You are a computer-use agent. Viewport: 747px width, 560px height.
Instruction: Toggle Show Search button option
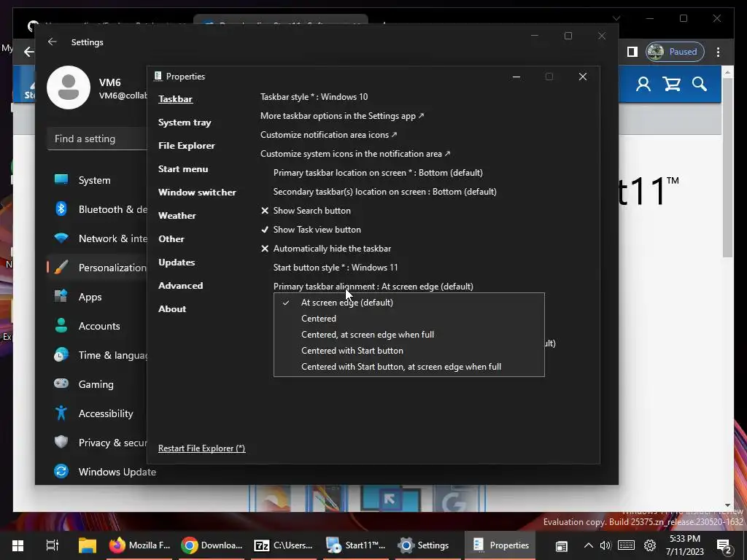pyautogui.click(x=306, y=211)
